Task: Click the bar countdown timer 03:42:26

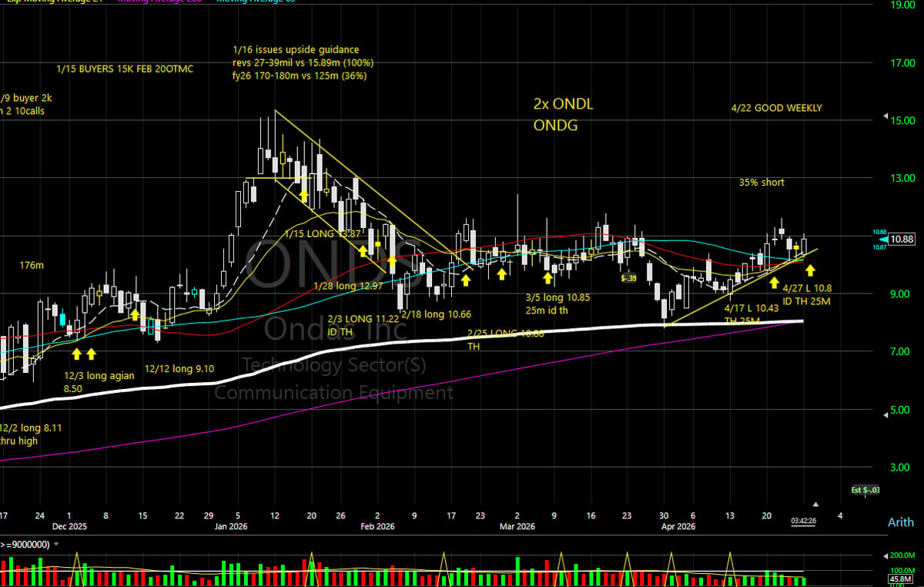Action: [x=803, y=522]
